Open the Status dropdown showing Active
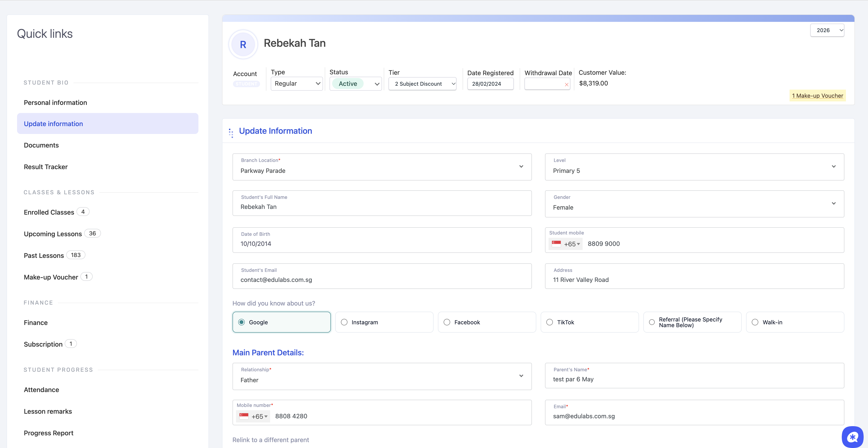Image resolution: width=868 pixels, height=448 pixels. click(x=356, y=83)
